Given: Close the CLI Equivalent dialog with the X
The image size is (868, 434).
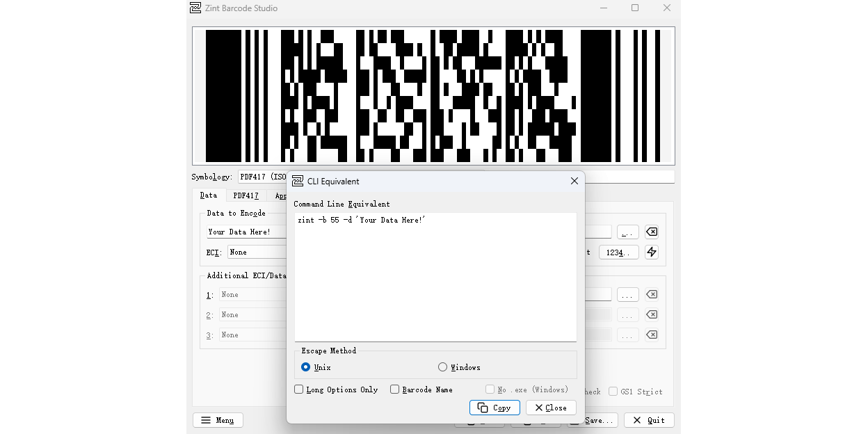Looking at the screenshot, I should 574,181.
